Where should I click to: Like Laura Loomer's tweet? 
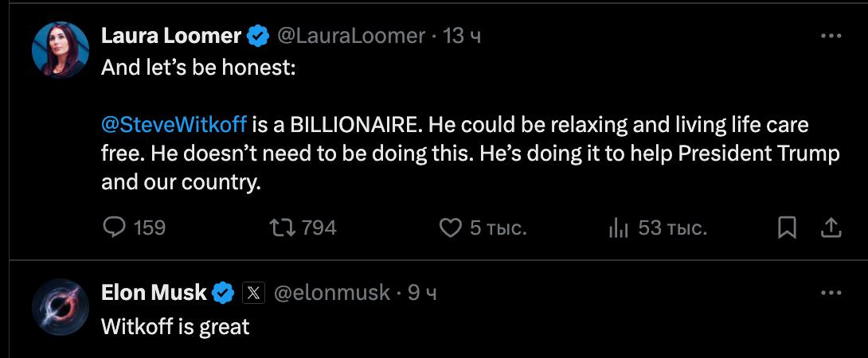[451, 228]
